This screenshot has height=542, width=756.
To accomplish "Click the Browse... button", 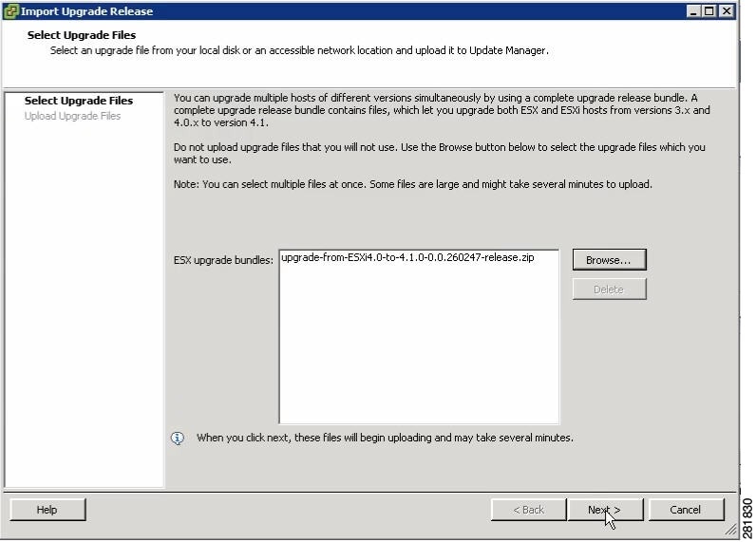I will pyautogui.click(x=609, y=260).
